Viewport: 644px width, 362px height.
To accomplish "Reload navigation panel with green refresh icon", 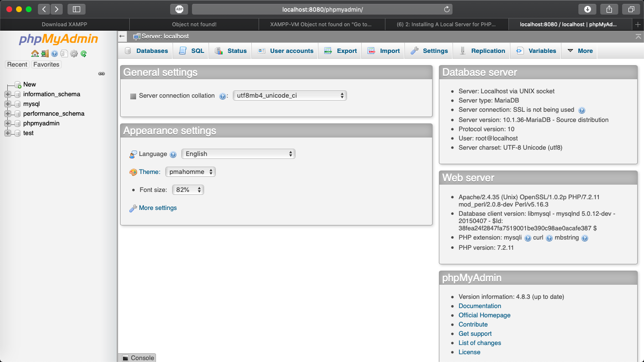I will (84, 53).
